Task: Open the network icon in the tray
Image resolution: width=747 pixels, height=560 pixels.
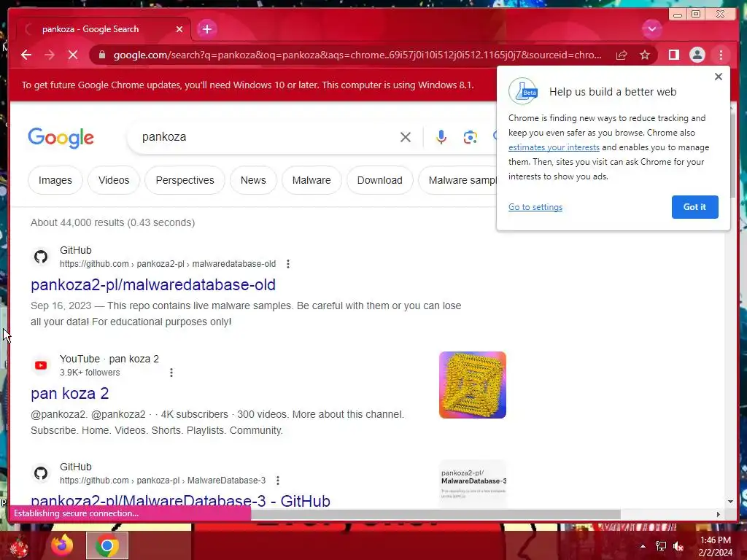Action: pyautogui.click(x=661, y=546)
